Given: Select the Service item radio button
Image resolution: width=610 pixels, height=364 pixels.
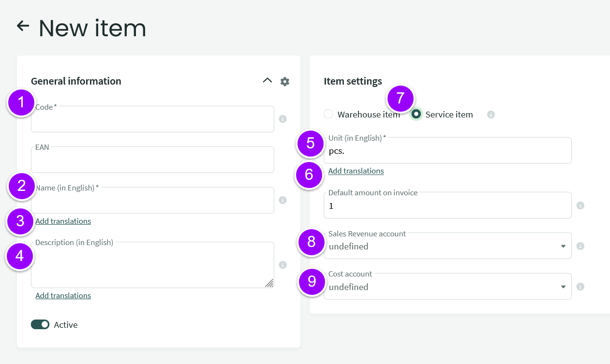Looking at the screenshot, I should click(416, 114).
